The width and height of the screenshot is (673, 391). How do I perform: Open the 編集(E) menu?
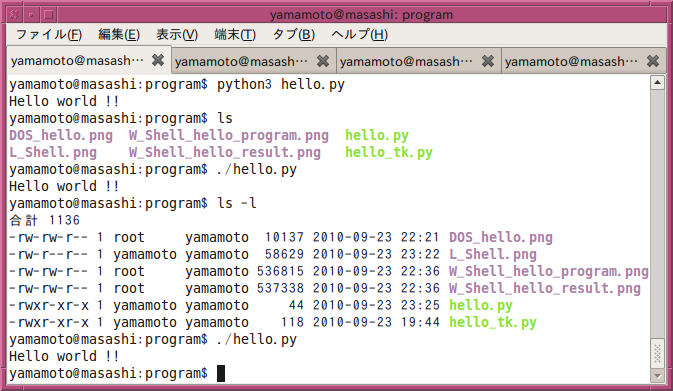tap(119, 34)
